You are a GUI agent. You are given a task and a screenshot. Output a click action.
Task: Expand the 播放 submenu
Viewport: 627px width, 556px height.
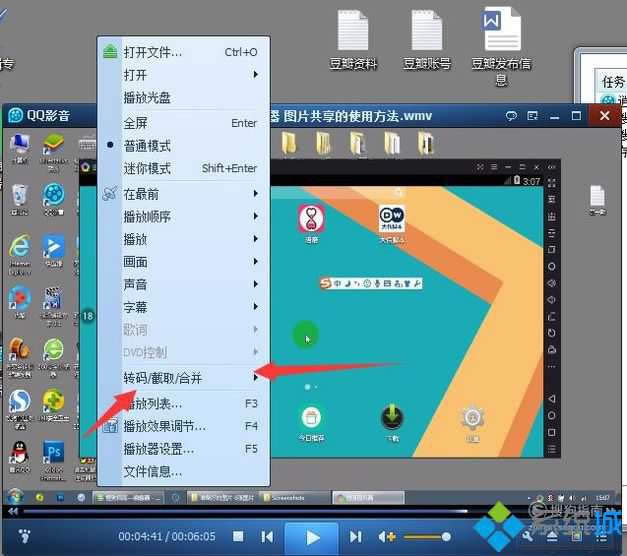pyautogui.click(x=184, y=239)
